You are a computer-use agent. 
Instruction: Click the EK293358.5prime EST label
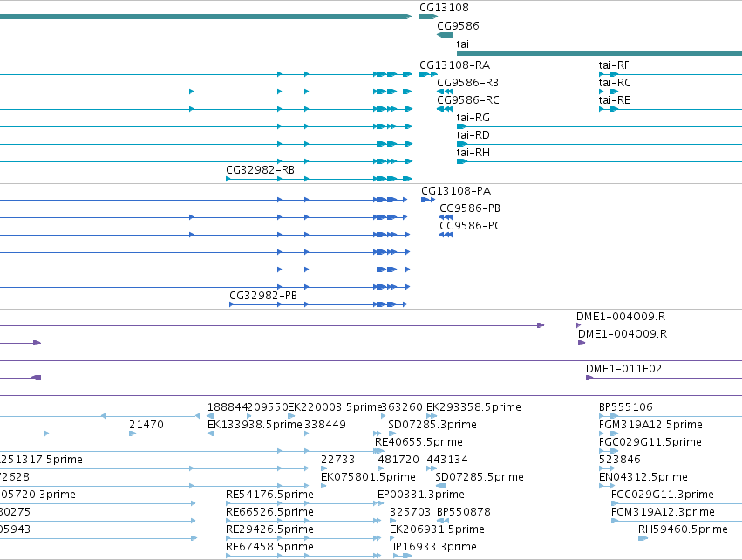(473, 407)
